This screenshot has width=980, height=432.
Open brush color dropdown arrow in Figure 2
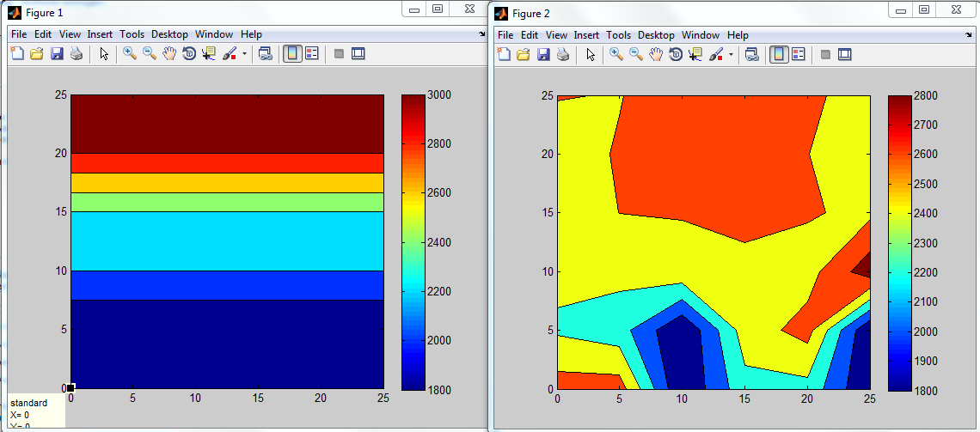click(731, 54)
